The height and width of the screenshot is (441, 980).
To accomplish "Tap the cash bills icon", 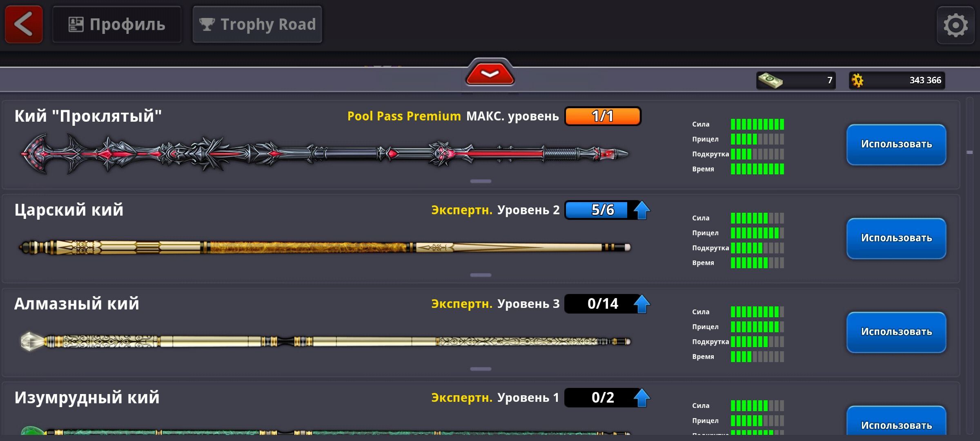I will tap(770, 80).
